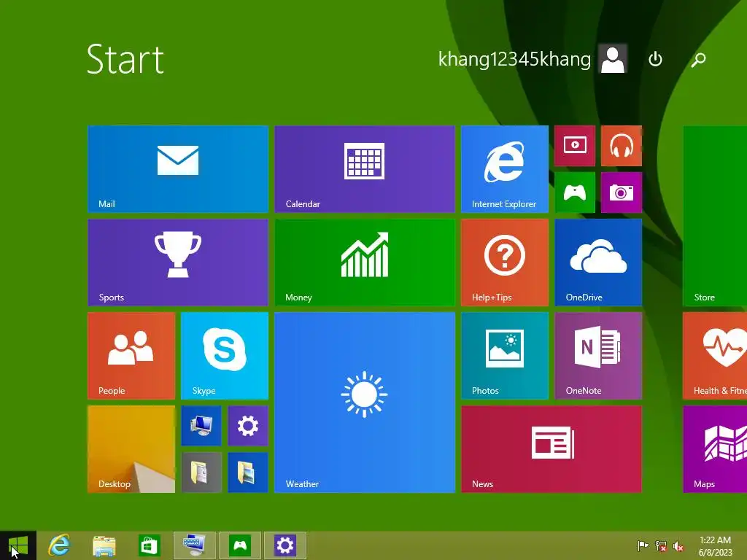
Task: Click the network status tray icon
Action: tap(661, 545)
